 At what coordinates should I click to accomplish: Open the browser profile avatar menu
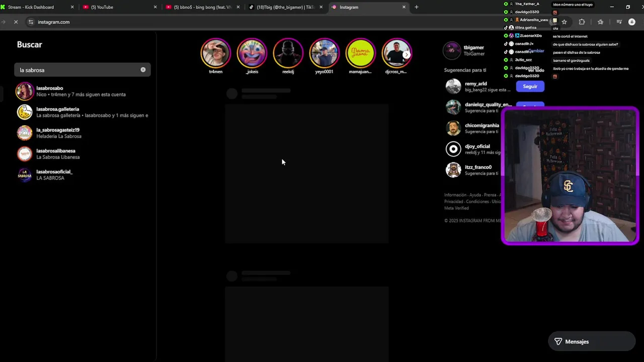632,22
